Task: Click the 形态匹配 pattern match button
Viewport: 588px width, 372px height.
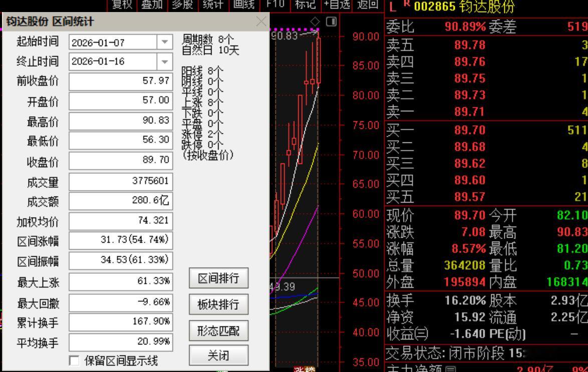Action: [x=219, y=330]
